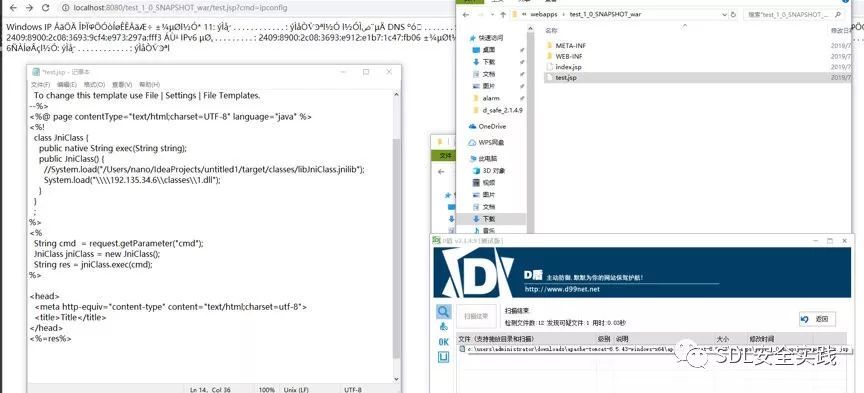Image resolution: width=864 pixels, height=393 pixels.
Task: Click 'UTF-8' encoding in Notepad status bar
Action: click(x=353, y=389)
